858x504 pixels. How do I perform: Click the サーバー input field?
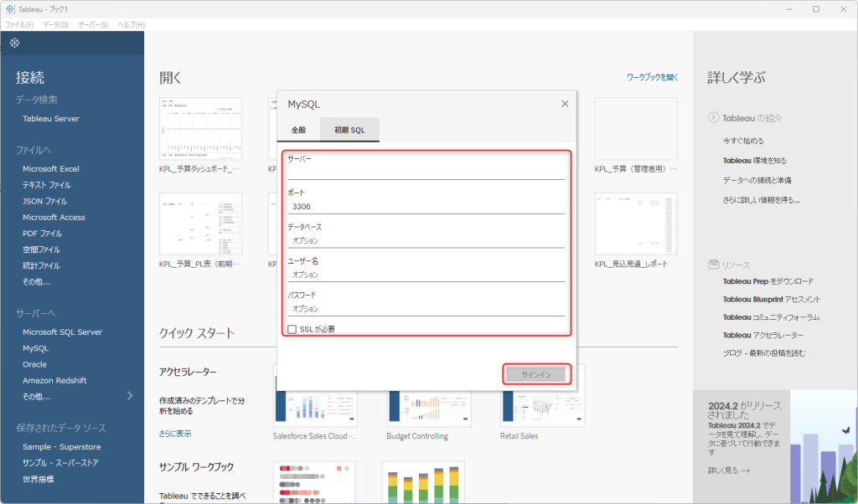pos(426,172)
